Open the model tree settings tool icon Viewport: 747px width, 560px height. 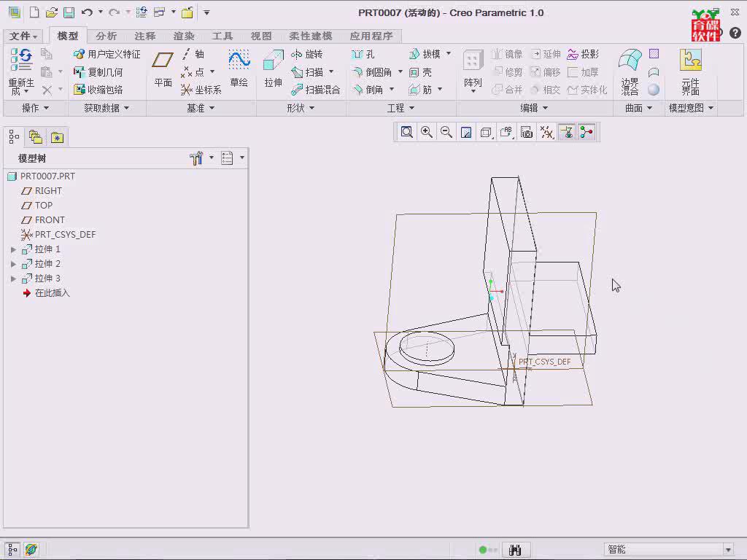click(196, 158)
